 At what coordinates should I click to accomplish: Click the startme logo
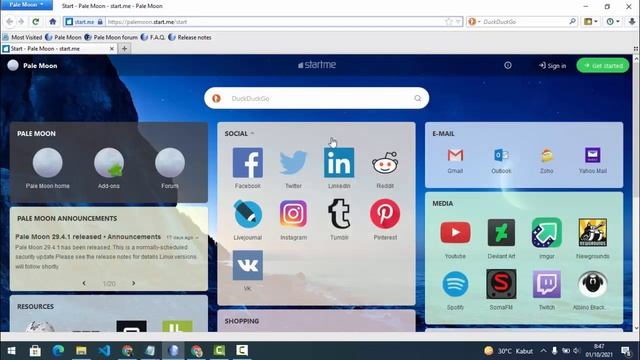point(317,64)
